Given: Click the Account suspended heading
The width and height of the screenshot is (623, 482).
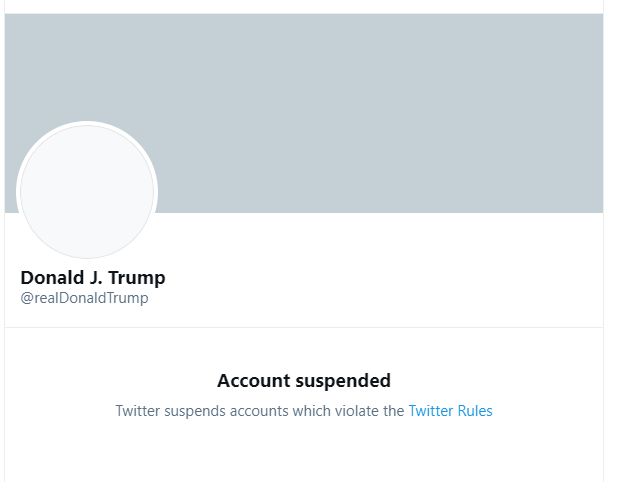Looking at the screenshot, I should point(303,381).
